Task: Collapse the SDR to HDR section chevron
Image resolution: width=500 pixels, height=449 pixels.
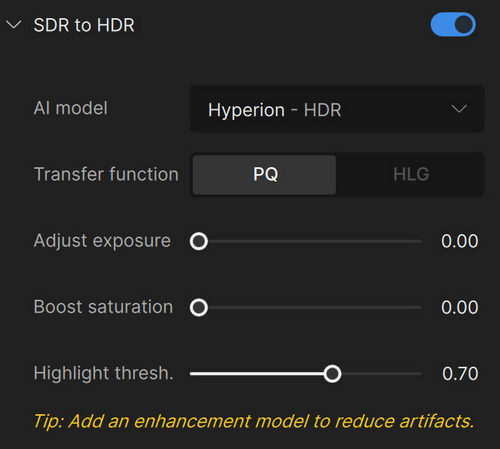Action: [x=14, y=25]
